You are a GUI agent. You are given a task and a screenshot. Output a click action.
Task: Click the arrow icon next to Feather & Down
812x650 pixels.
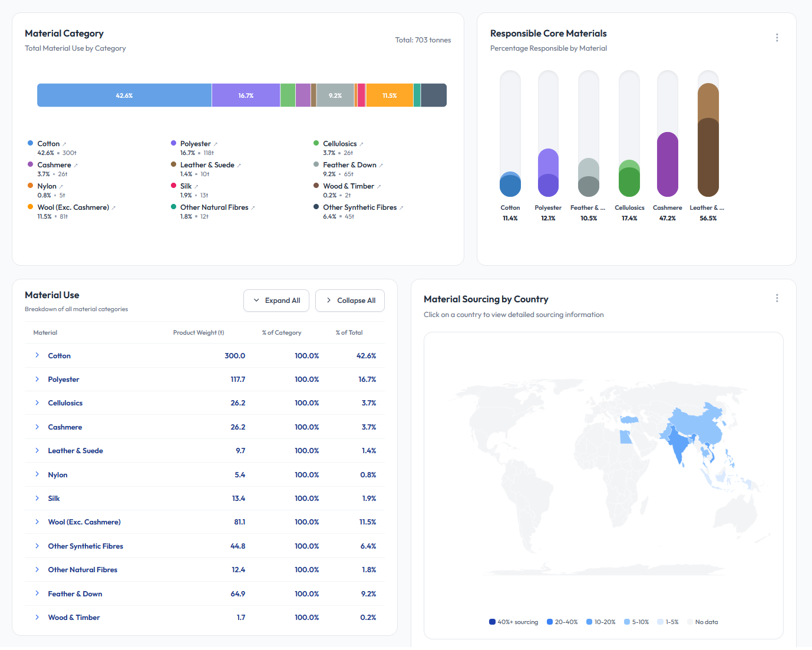coord(381,166)
